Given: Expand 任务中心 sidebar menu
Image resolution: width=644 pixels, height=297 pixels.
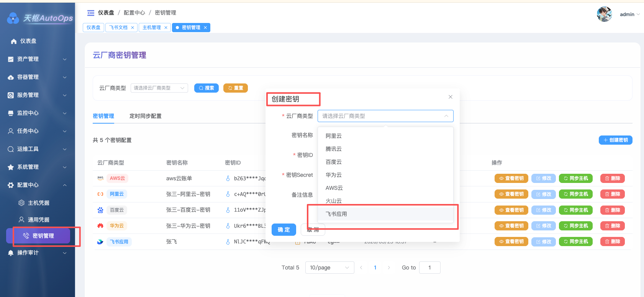Looking at the screenshot, I should tap(38, 131).
